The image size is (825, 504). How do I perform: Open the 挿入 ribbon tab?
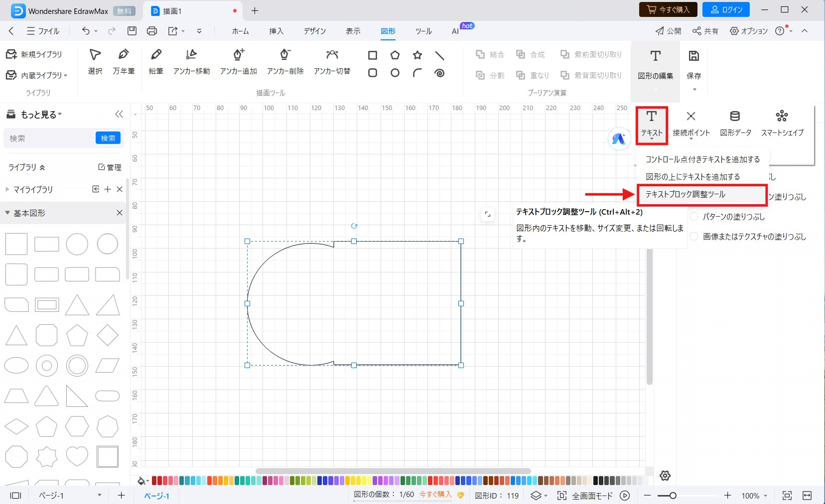pos(276,31)
